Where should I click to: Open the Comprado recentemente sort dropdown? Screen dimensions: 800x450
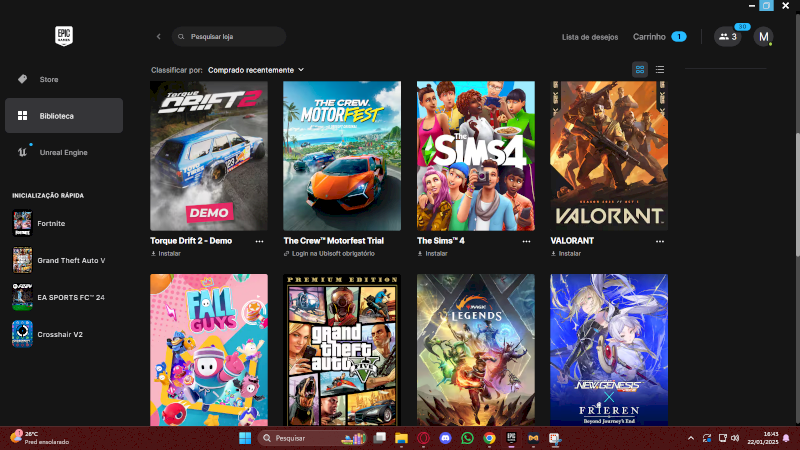(x=256, y=70)
